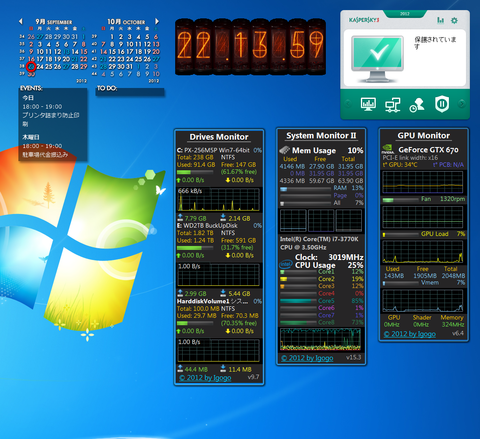Viewport: 480px width, 439px height.
Task: Click C: drive download total icon 2.14 GB
Action: coord(223,218)
